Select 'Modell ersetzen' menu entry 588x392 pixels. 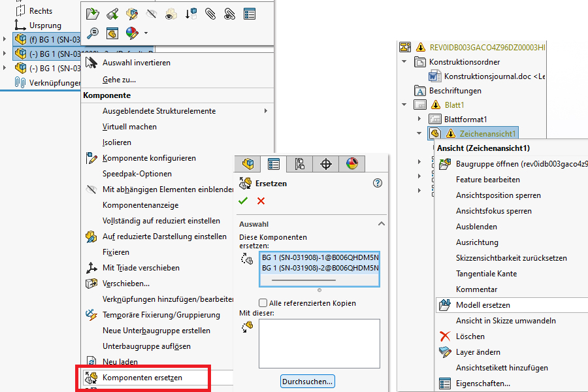point(483,305)
